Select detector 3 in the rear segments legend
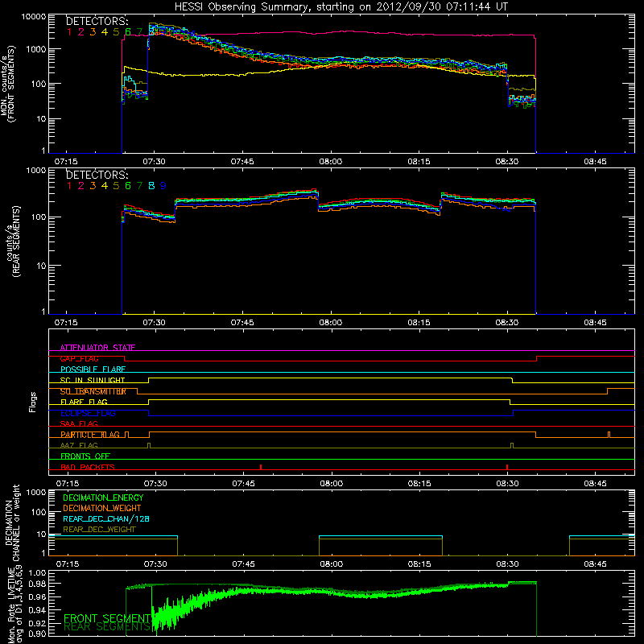This screenshot has height=644, width=644. (93, 186)
